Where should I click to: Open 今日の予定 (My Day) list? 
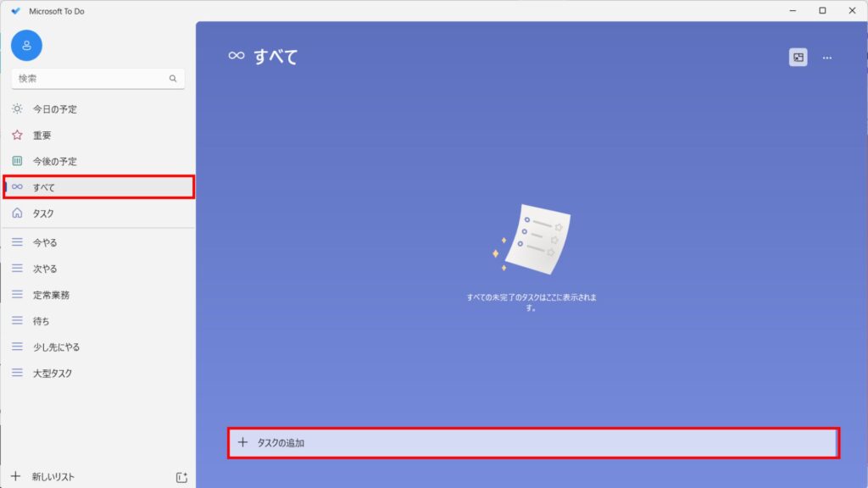(x=55, y=109)
